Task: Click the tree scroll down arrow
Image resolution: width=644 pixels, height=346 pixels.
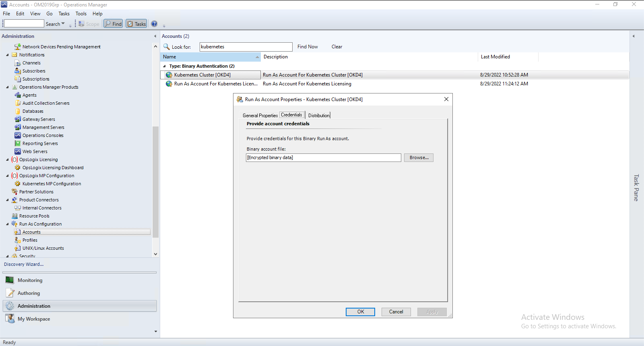Action: [155, 254]
